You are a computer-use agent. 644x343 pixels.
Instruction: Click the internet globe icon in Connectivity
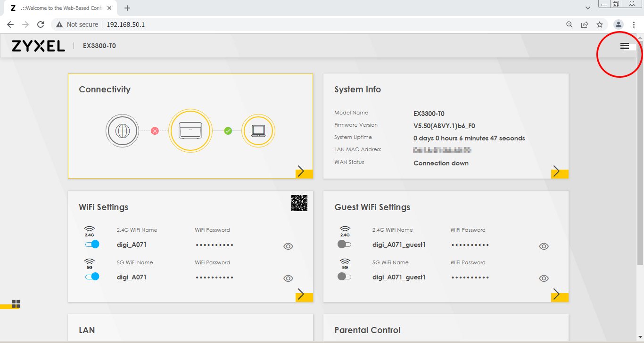click(122, 131)
